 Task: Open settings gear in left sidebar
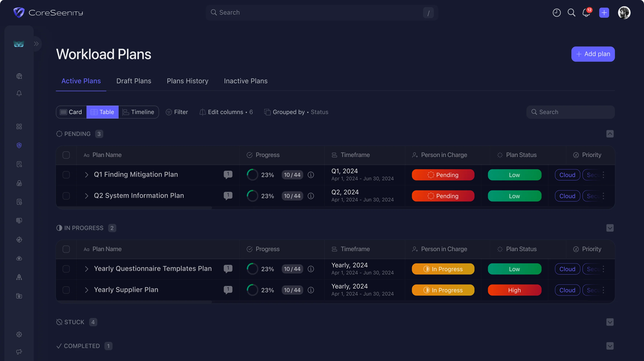click(x=19, y=334)
